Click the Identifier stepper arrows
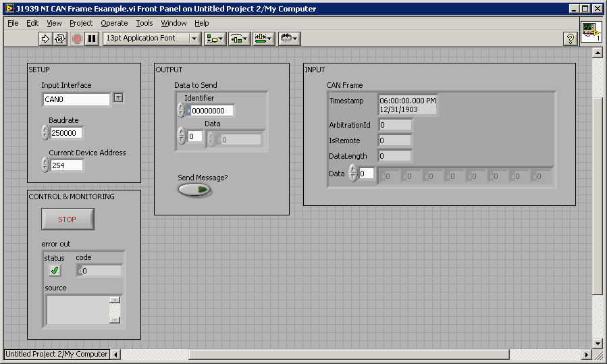Image resolution: width=607 pixels, height=364 pixels. click(x=181, y=110)
